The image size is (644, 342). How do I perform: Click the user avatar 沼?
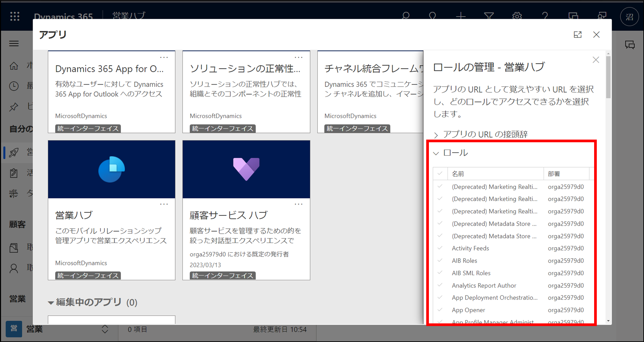click(629, 17)
